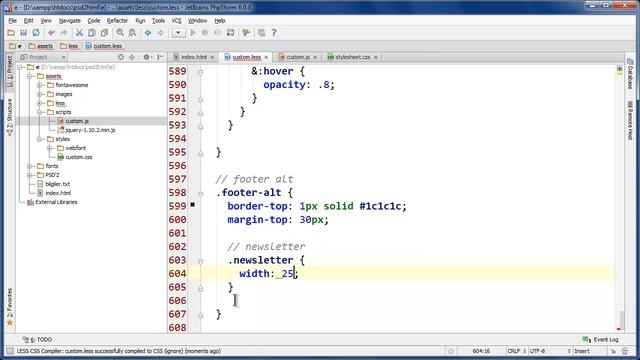Click the Debug icon in toolbar
The width and height of the screenshot is (640, 360).
205,33
